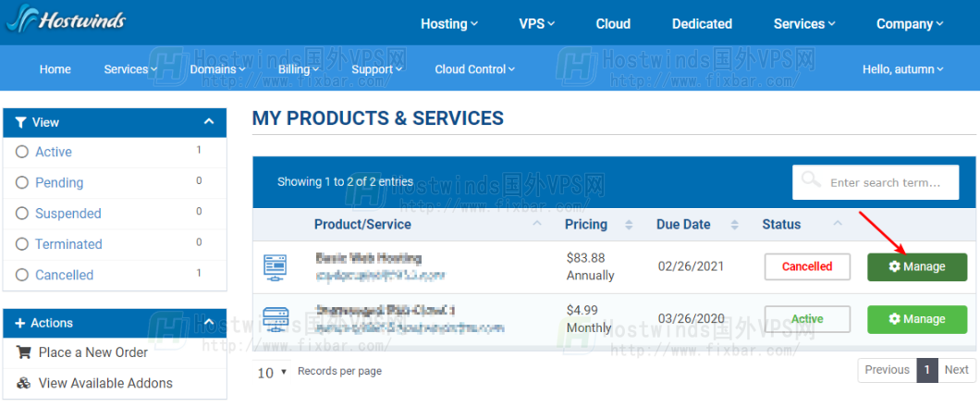Click the filter funnel icon in View panel
The width and height of the screenshot is (980, 407).
pyautogui.click(x=20, y=122)
